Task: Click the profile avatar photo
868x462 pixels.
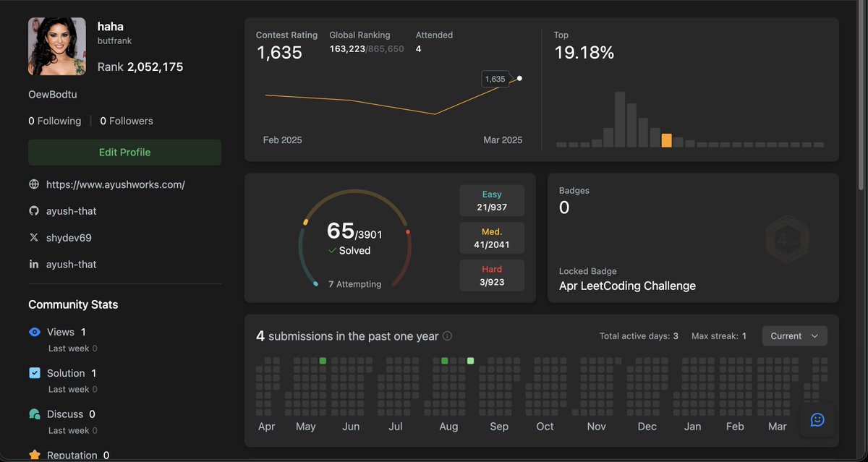Action: point(57,46)
